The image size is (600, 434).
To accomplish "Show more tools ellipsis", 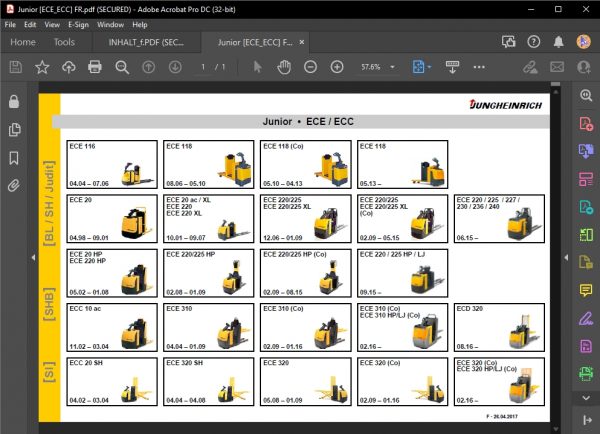I will click(479, 67).
